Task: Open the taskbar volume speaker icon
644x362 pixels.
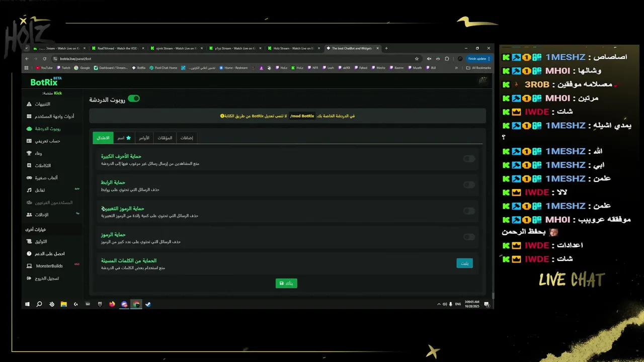Action: click(x=445, y=304)
